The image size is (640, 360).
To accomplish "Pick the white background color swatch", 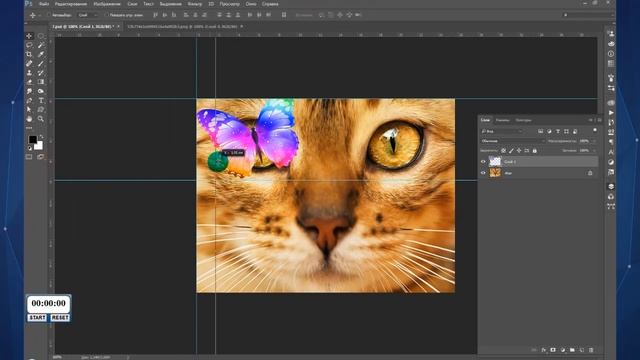I will click(x=39, y=146).
